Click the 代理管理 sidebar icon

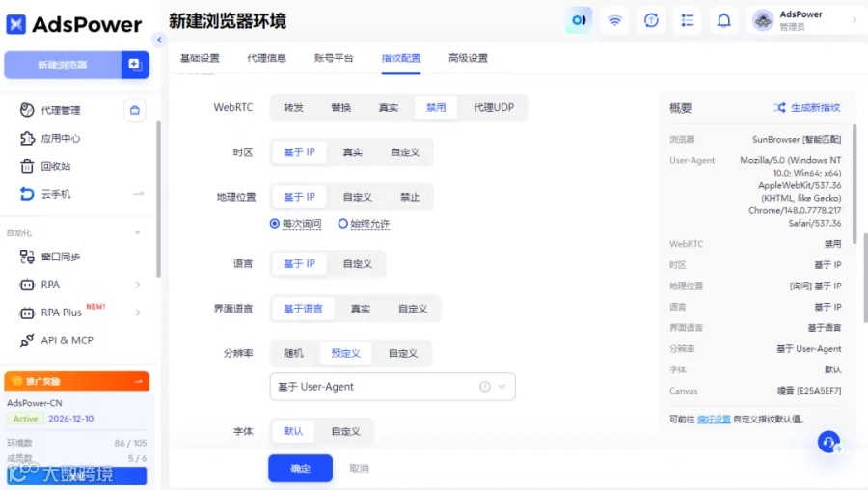tap(27, 110)
